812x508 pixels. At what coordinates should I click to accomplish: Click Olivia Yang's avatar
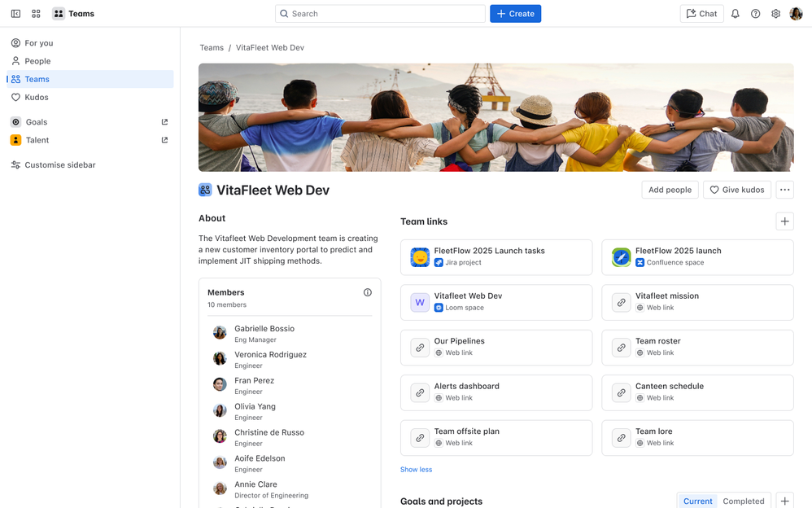(x=220, y=410)
